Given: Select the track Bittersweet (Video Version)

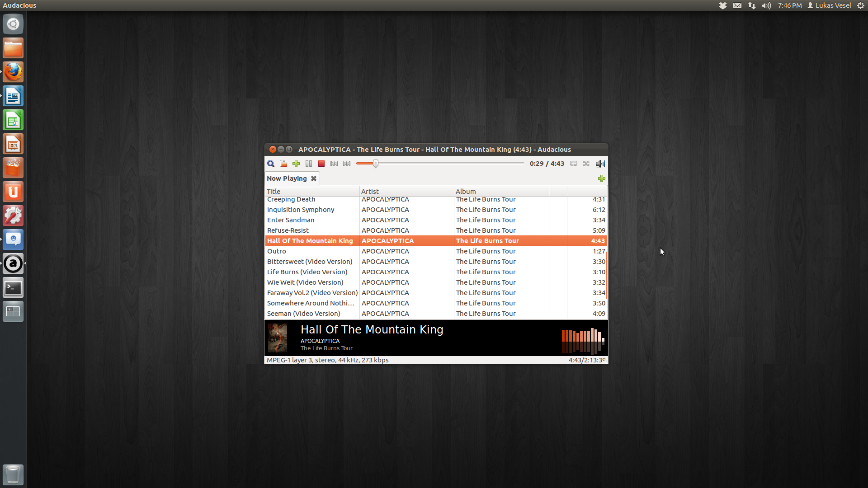Looking at the screenshot, I should point(435,262).
